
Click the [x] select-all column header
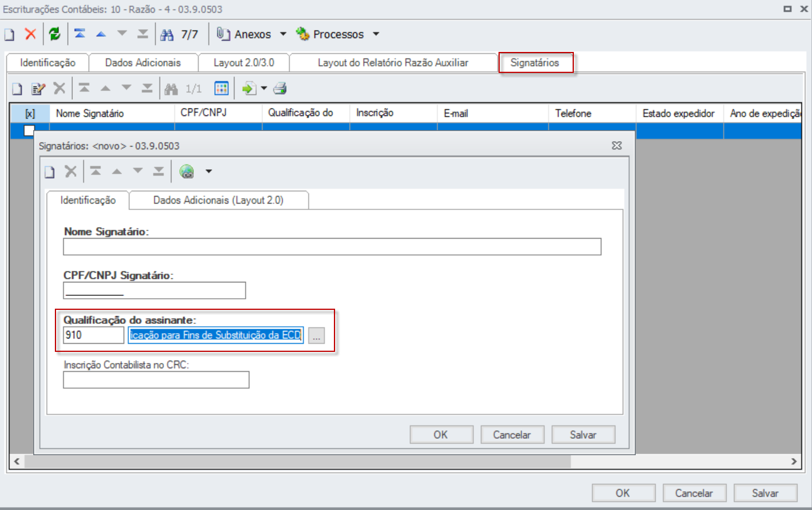(x=30, y=113)
